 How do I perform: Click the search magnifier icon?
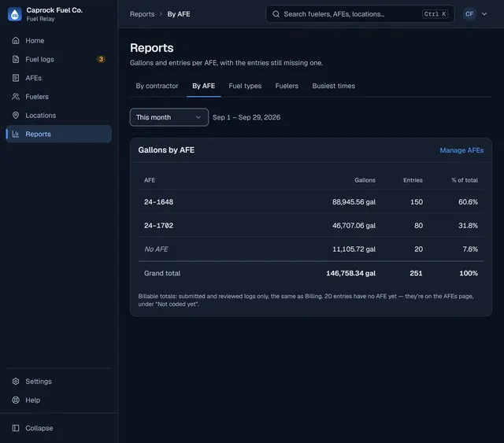[276, 14]
